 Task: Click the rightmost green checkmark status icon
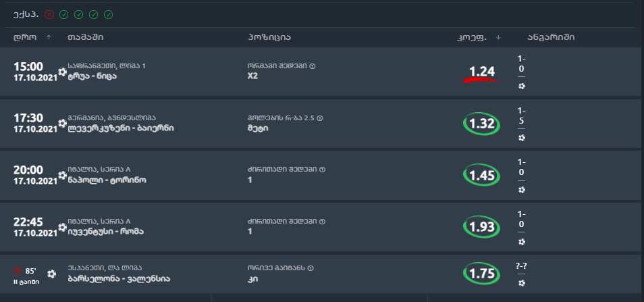pyautogui.click(x=109, y=14)
